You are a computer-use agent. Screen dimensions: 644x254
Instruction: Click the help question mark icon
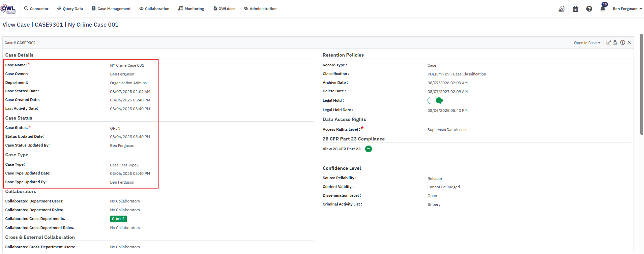[589, 9]
